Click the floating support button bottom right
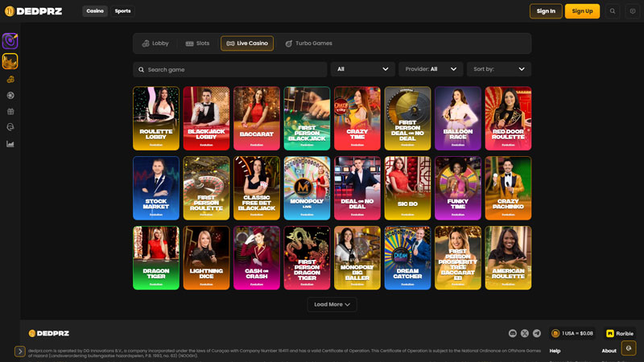Image resolution: width=644 pixels, height=362 pixels. (x=629, y=348)
